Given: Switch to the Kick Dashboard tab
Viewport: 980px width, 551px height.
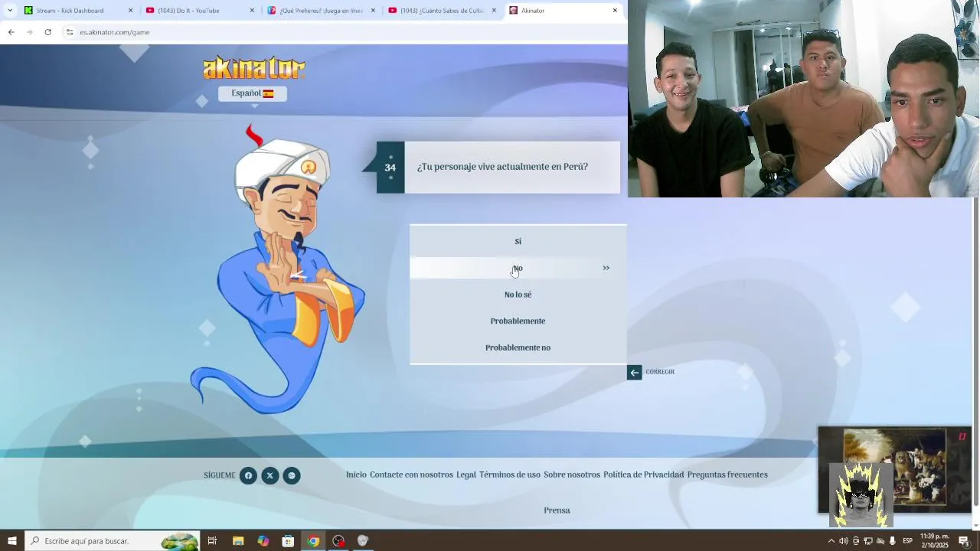Looking at the screenshot, I should coord(77,11).
